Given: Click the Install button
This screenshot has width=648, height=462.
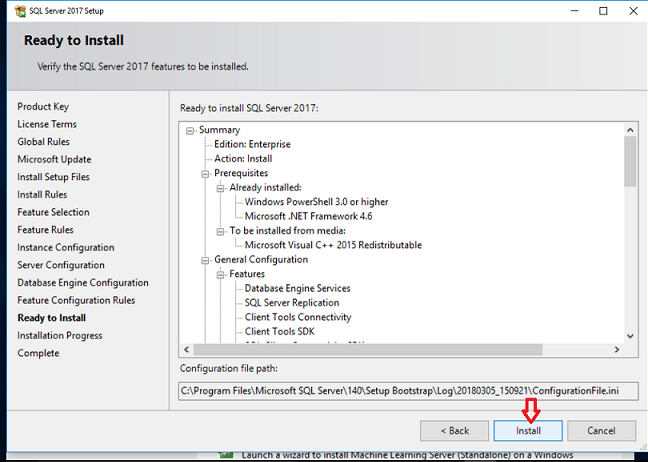Looking at the screenshot, I should coord(528,430).
